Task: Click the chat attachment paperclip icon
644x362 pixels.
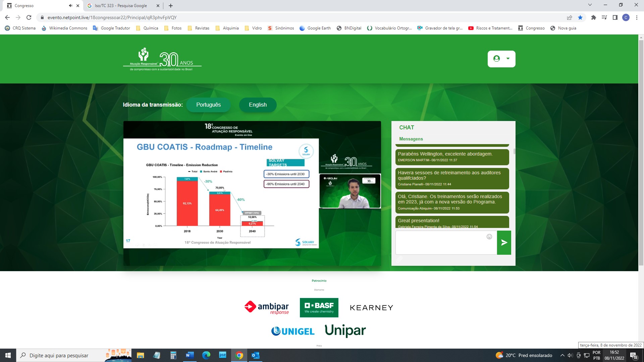Action: pyautogui.click(x=399, y=259)
